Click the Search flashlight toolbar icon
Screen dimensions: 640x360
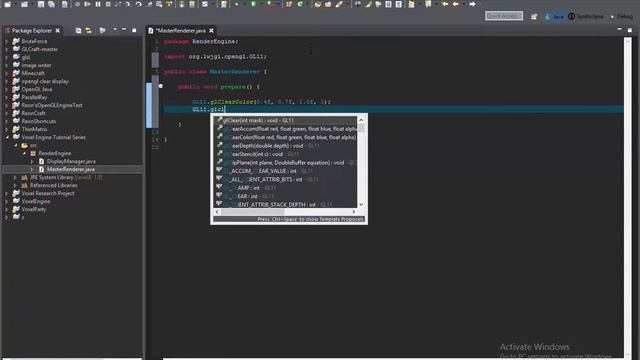coord(339,4)
